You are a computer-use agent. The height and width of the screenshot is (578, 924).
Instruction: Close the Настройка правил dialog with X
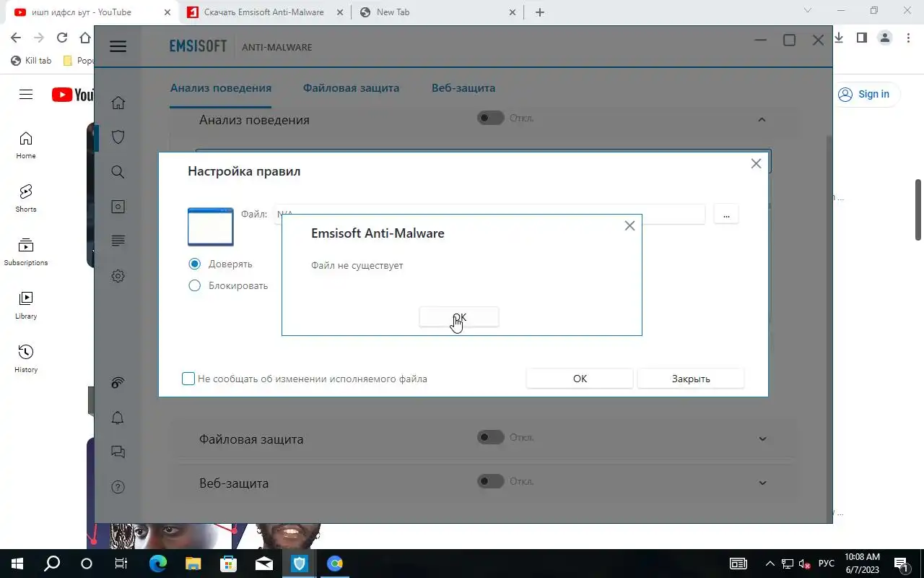(756, 164)
